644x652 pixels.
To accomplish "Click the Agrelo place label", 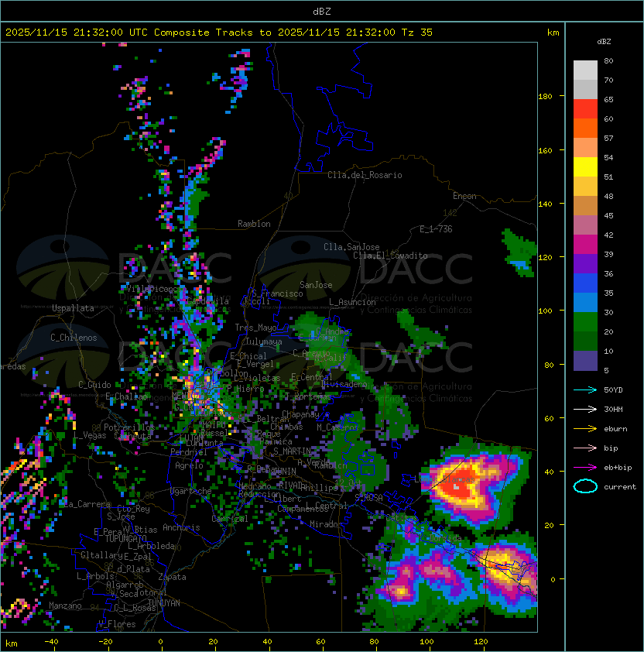I will pos(189,465).
